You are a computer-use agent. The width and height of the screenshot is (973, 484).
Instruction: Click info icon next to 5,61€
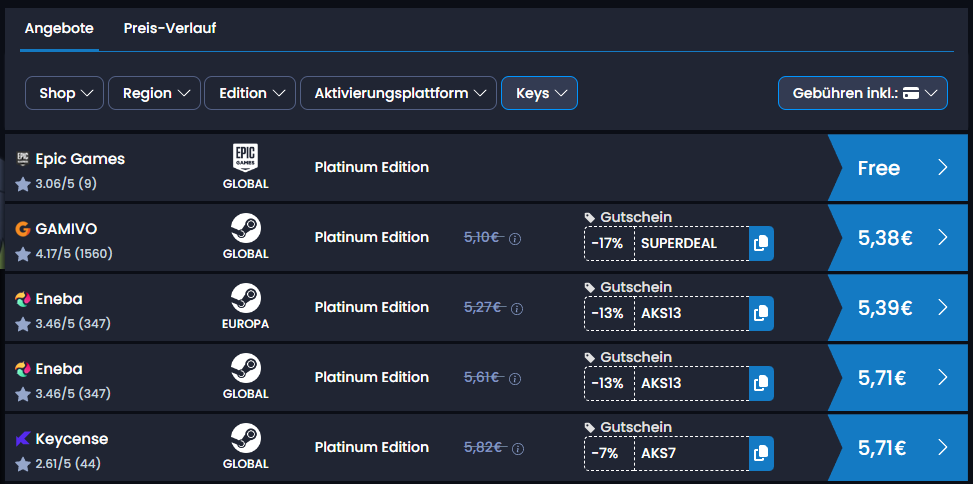[515, 379]
